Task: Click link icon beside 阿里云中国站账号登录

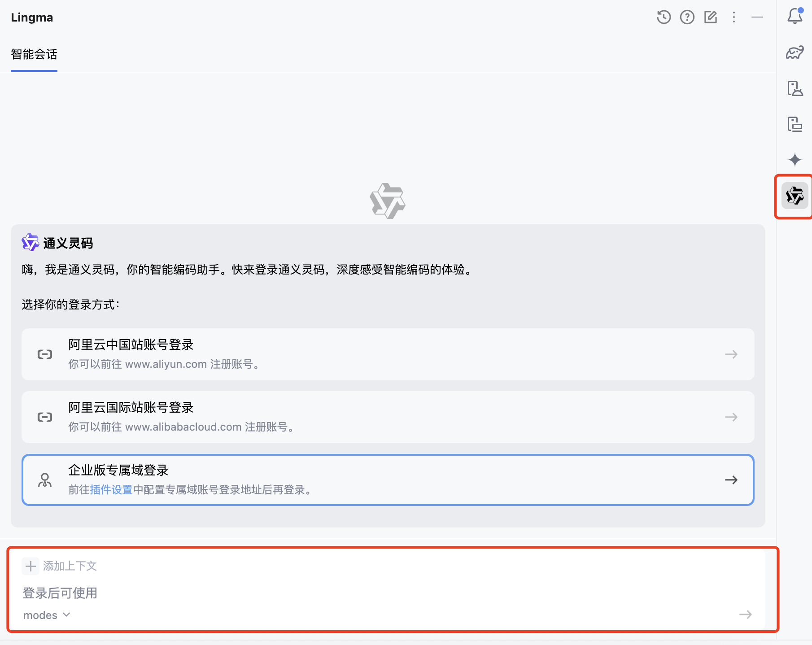Action: [x=45, y=354]
